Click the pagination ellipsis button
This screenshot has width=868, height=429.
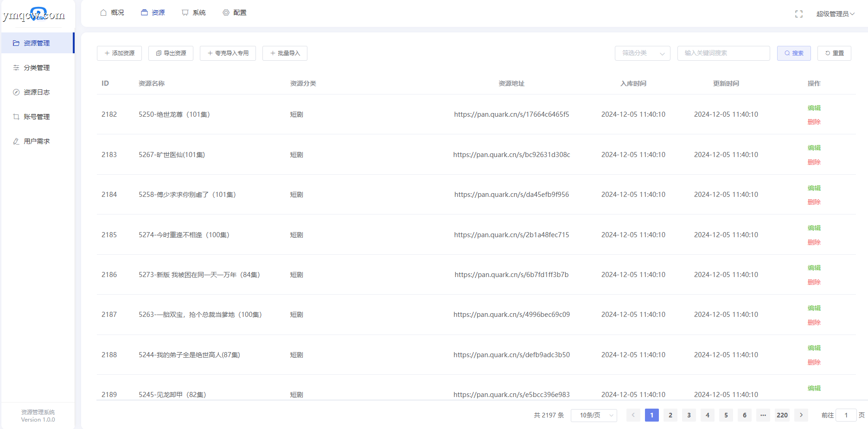click(763, 415)
